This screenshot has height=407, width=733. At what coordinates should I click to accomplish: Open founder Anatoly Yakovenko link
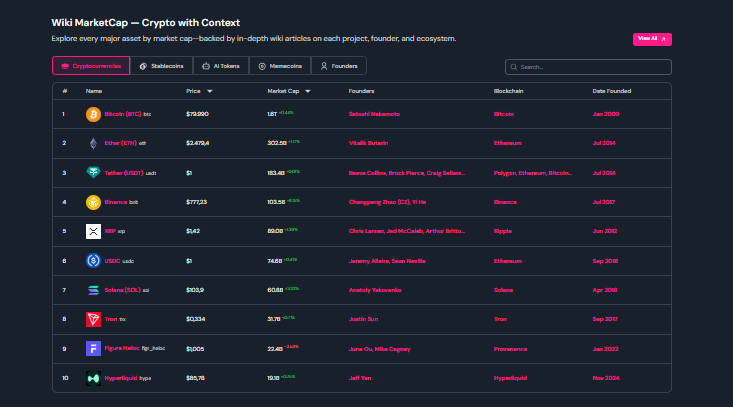(375, 290)
